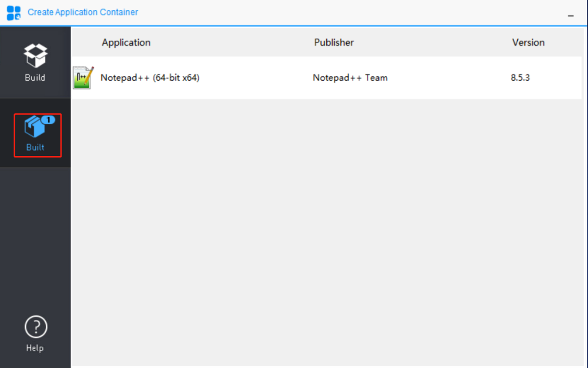
Task: Click the 8.5.3 version value
Action: [x=520, y=78]
